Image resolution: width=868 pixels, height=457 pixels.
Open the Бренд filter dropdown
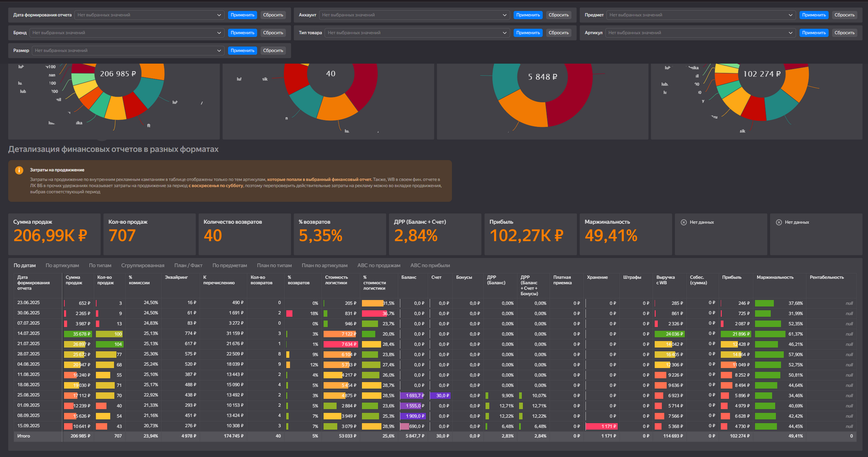coord(219,33)
